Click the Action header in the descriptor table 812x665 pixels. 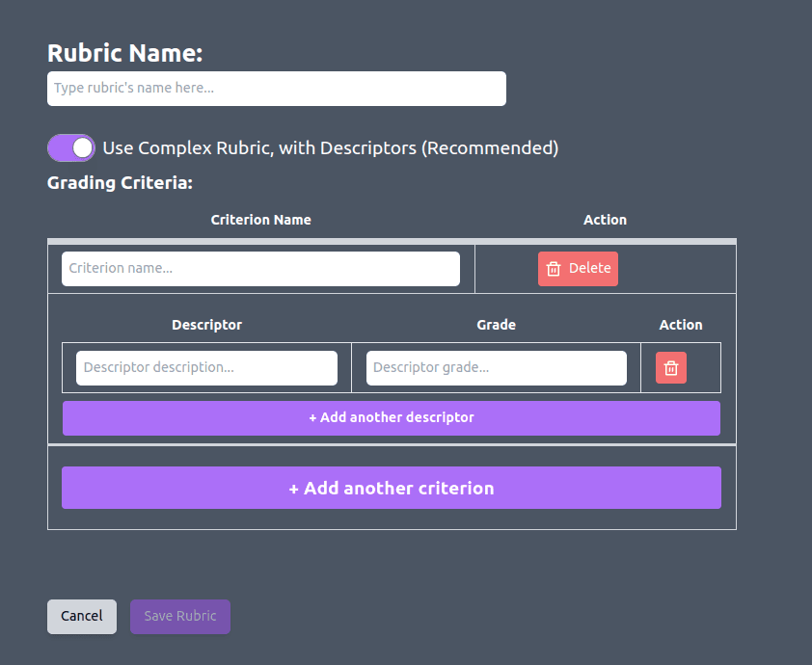tap(681, 325)
